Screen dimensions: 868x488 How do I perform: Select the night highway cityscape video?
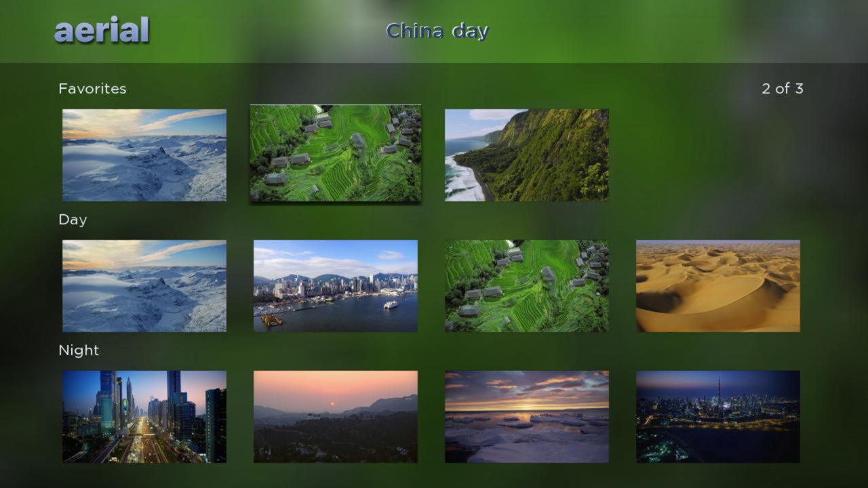point(144,417)
